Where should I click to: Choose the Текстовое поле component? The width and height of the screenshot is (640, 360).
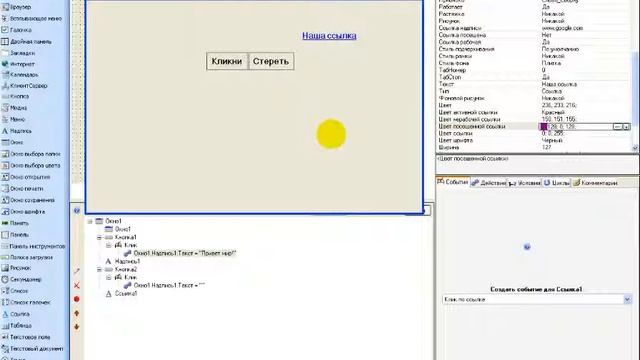[26, 337]
